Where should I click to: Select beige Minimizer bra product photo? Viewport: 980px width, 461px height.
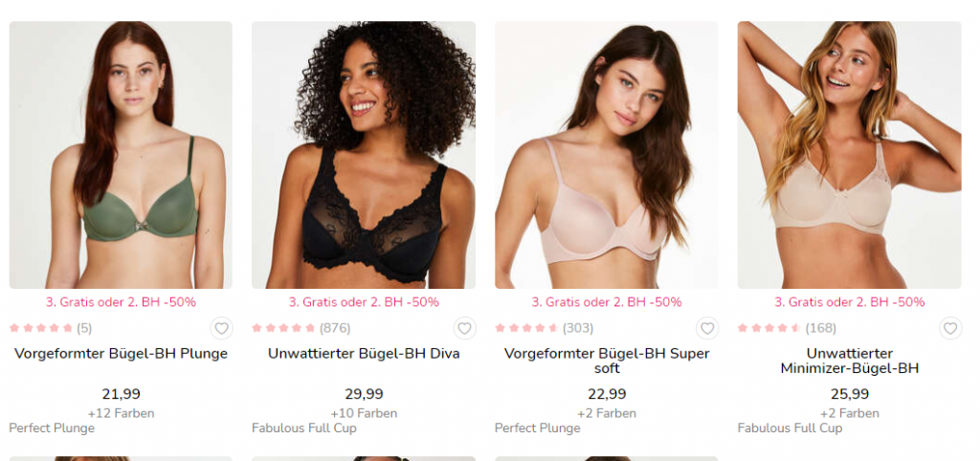pos(850,155)
